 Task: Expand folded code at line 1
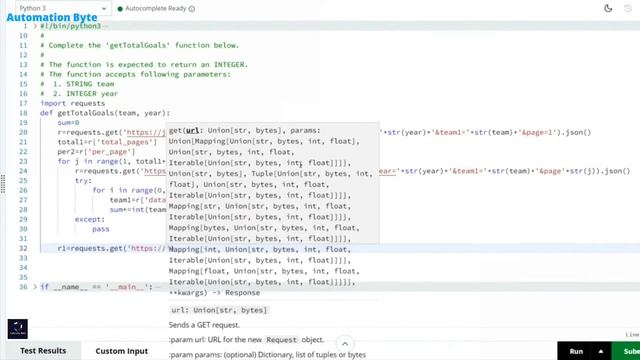click(x=35, y=26)
